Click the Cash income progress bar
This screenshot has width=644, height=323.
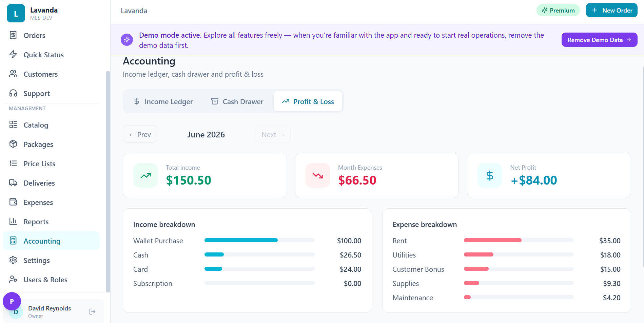pos(259,254)
